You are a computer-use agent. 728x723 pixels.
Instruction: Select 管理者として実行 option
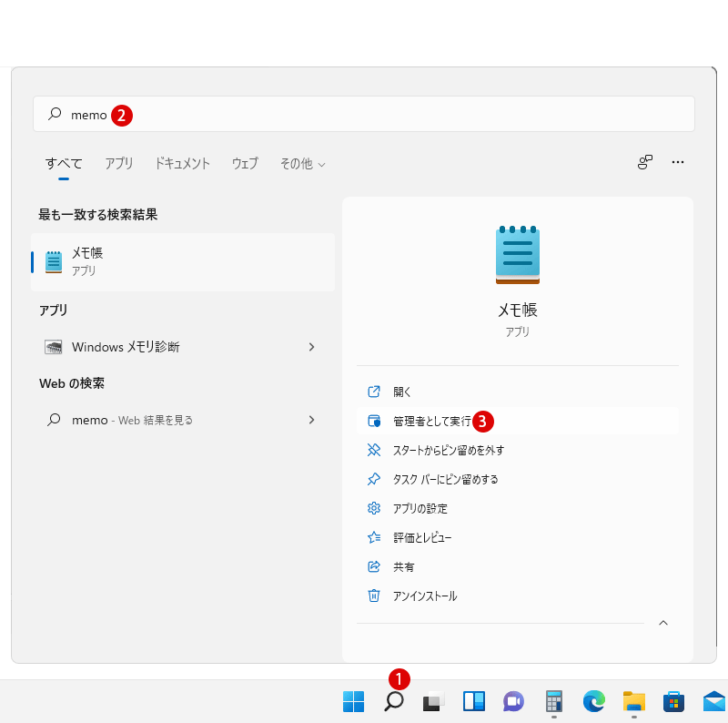tap(431, 421)
